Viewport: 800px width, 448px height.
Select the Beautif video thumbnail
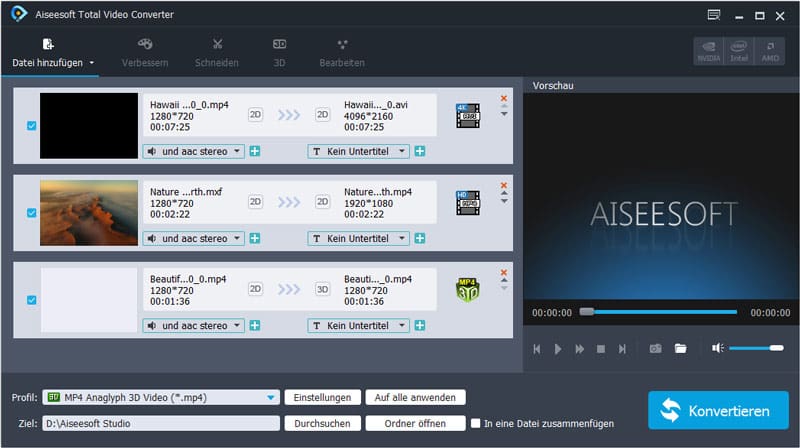click(x=89, y=300)
